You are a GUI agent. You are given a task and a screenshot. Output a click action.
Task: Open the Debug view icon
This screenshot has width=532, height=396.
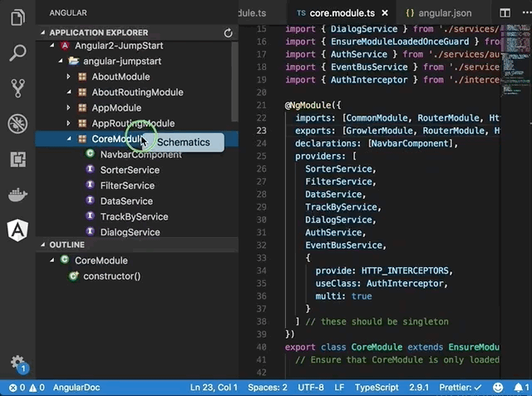pyautogui.click(x=17, y=124)
